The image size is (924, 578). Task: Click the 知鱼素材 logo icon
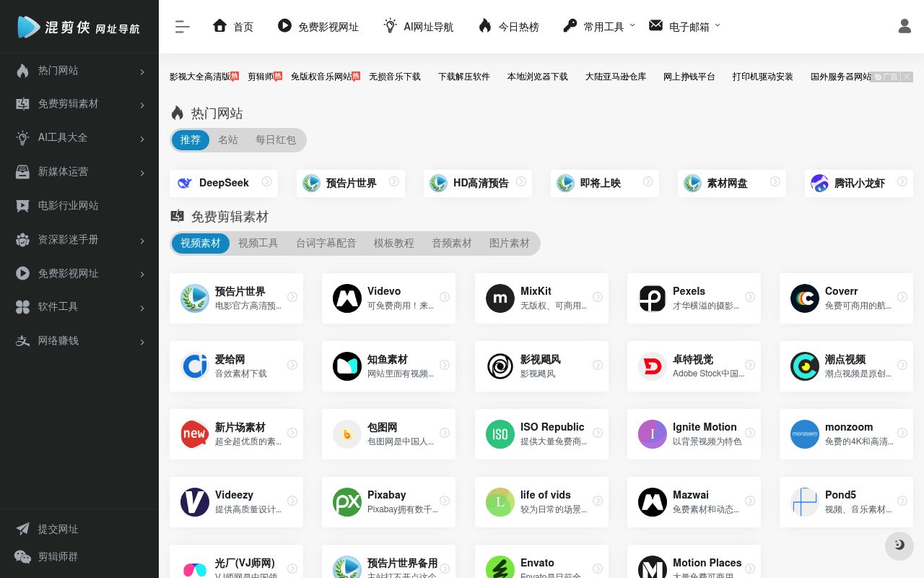(347, 366)
